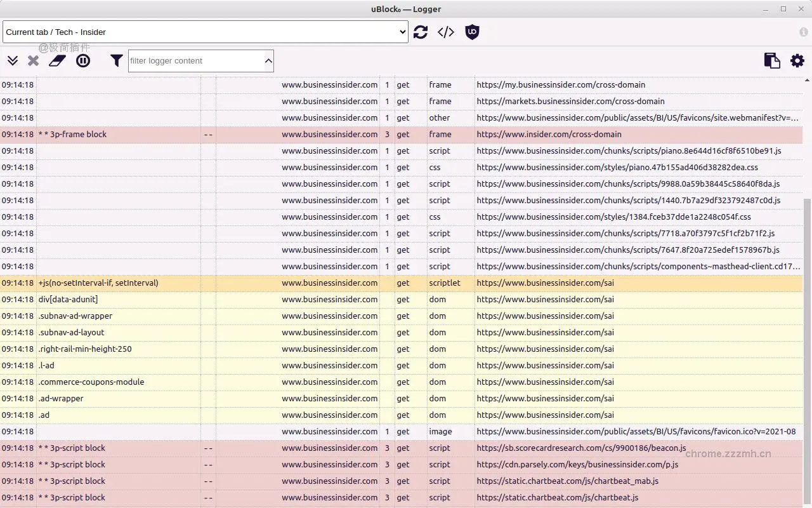
Task: Select the scorecardresearch beacon.js blocked entry
Action: click(x=406, y=448)
